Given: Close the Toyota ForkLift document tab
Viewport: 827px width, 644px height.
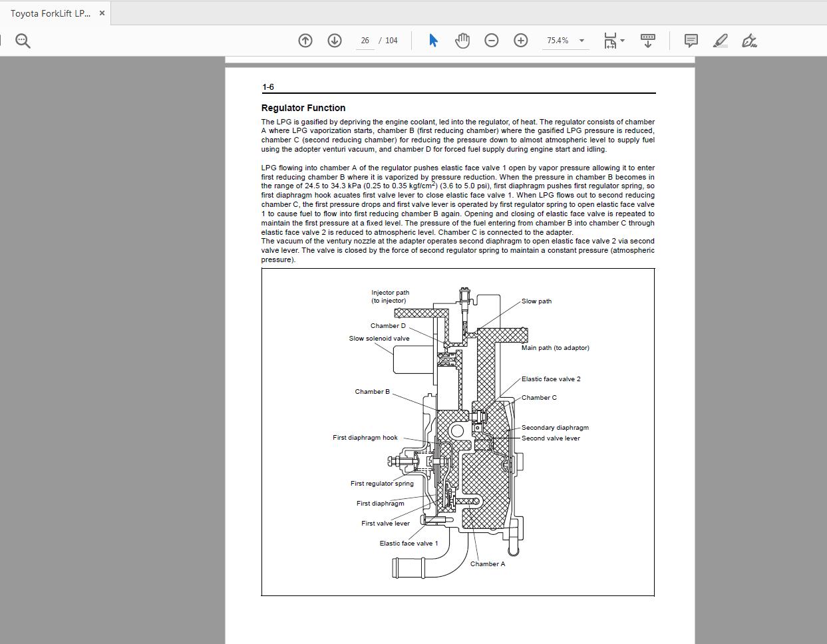Looking at the screenshot, I should click(102, 13).
